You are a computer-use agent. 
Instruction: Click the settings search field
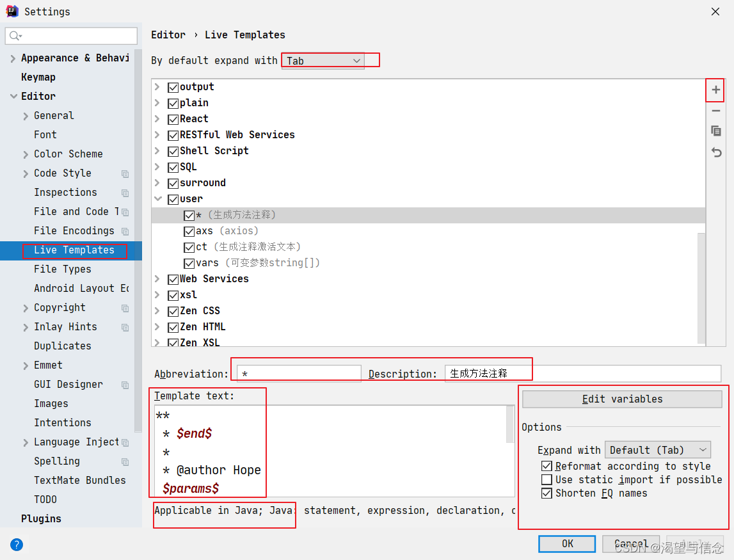pyautogui.click(x=71, y=36)
